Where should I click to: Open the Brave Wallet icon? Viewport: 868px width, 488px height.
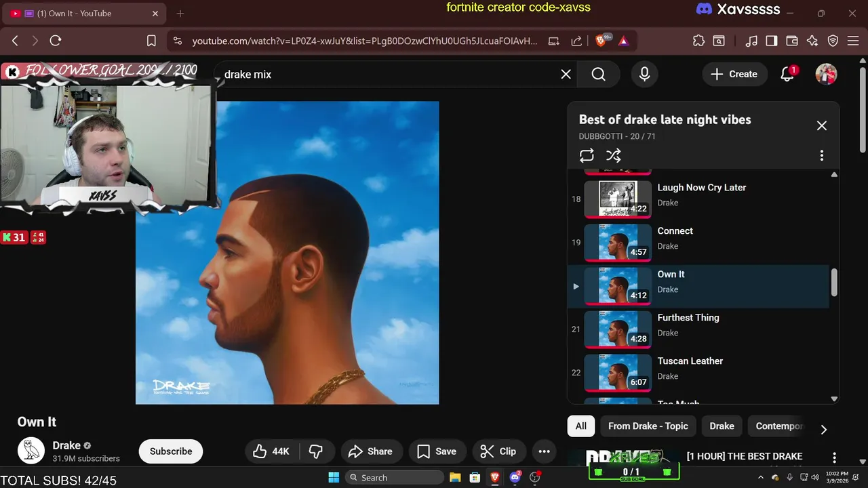(791, 41)
